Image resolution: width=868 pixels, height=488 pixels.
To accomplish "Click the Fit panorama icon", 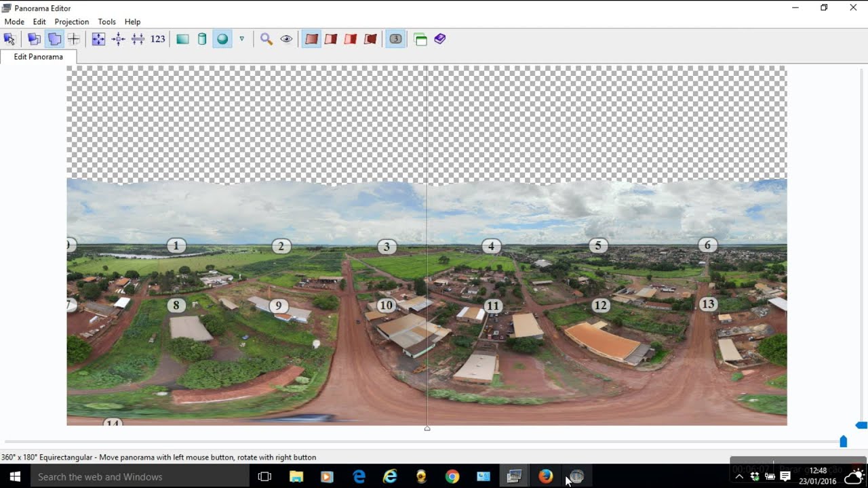I will tap(98, 39).
